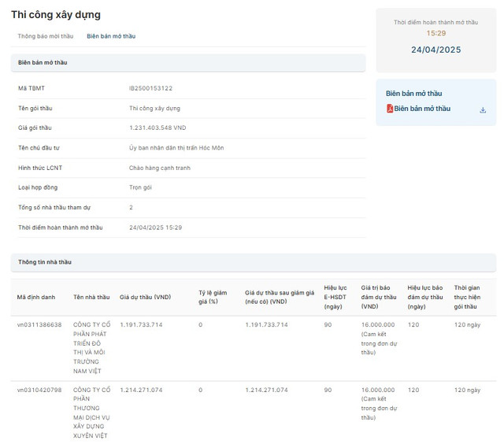Switch to the Thông báo mời thầu tab
The width and height of the screenshot is (504, 444).
click(46, 36)
